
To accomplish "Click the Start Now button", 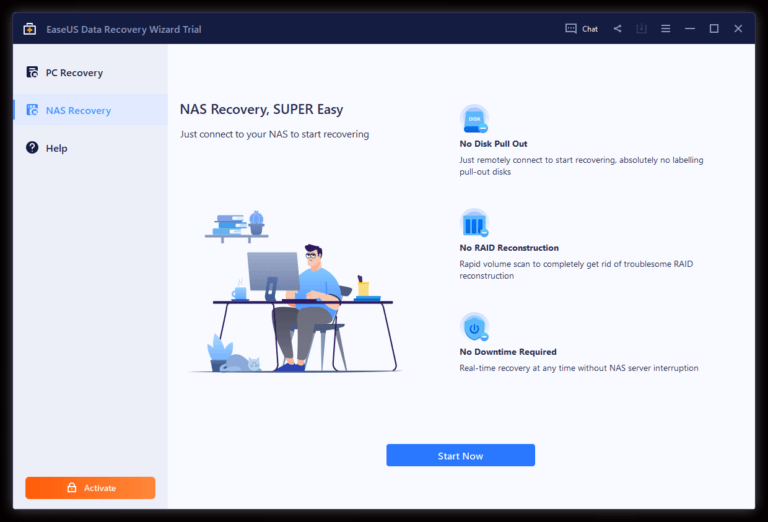I will tap(460, 455).
